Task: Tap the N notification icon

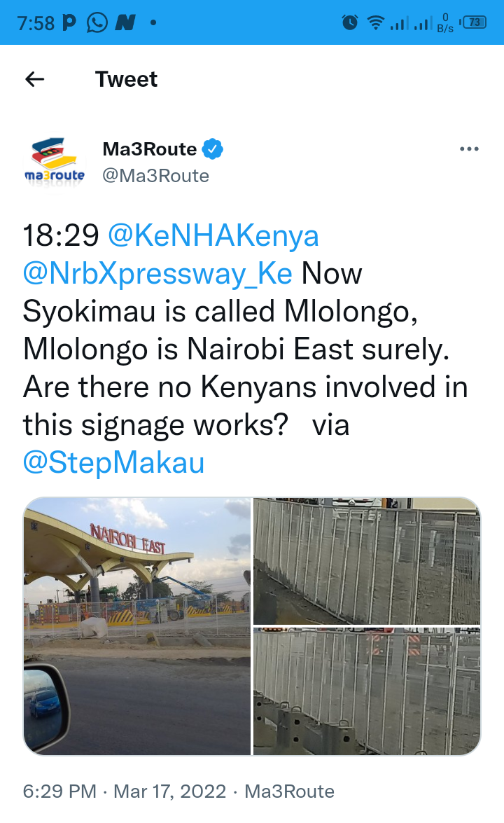Action: click(x=125, y=22)
